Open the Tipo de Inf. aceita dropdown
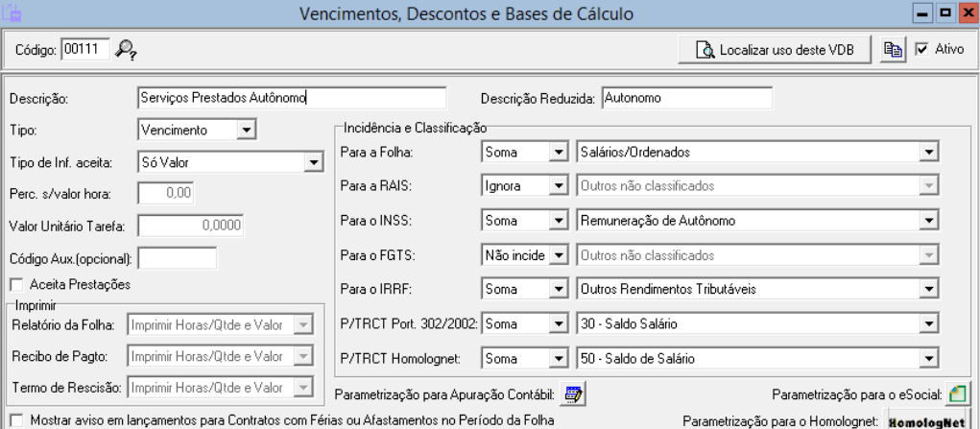980x429 pixels. tap(313, 162)
